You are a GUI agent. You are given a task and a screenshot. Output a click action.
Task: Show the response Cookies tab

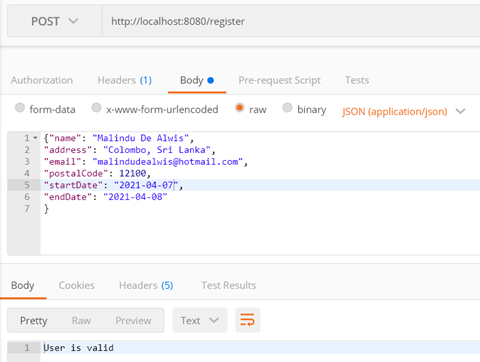(77, 285)
